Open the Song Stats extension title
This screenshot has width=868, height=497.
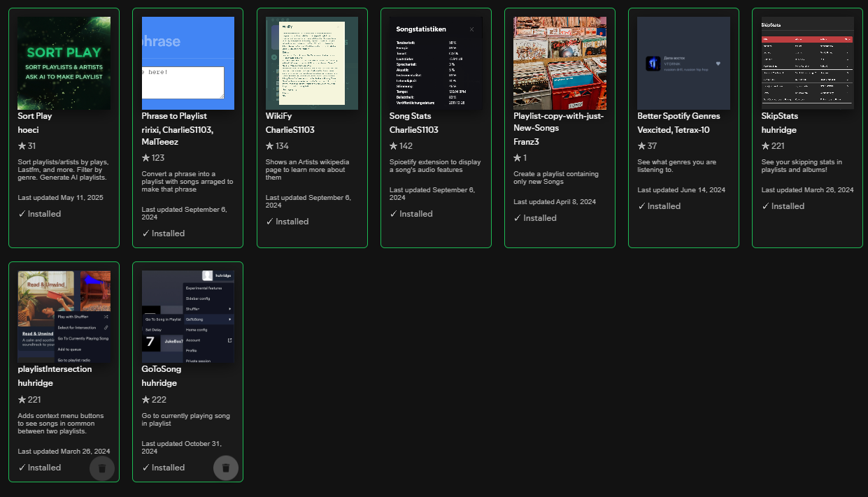pyautogui.click(x=411, y=116)
